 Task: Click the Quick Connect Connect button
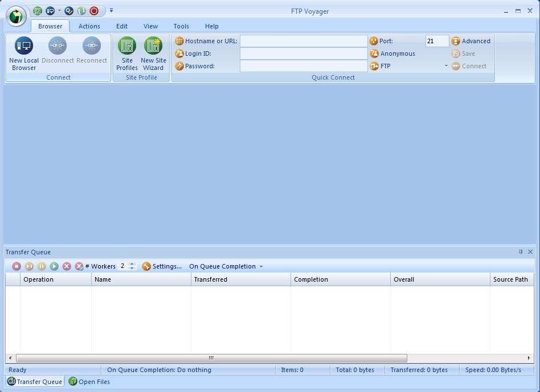(469, 66)
